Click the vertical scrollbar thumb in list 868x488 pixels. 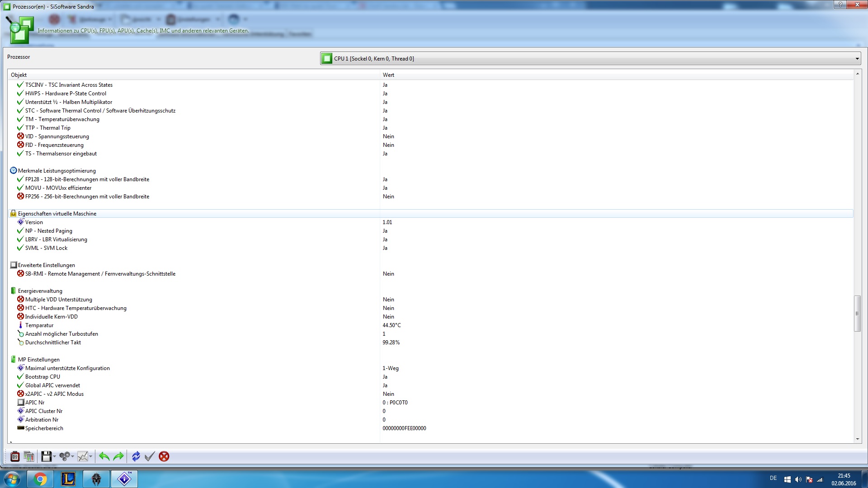pyautogui.click(x=857, y=313)
